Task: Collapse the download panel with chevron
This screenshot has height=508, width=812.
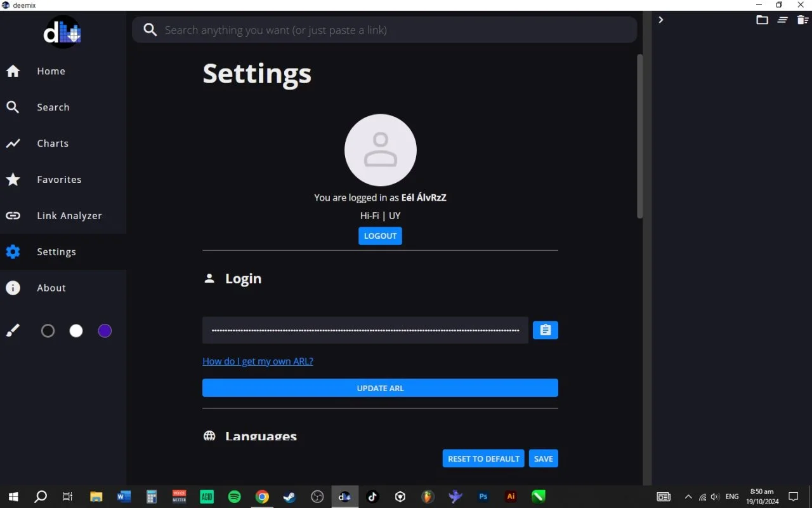Action: point(660,20)
